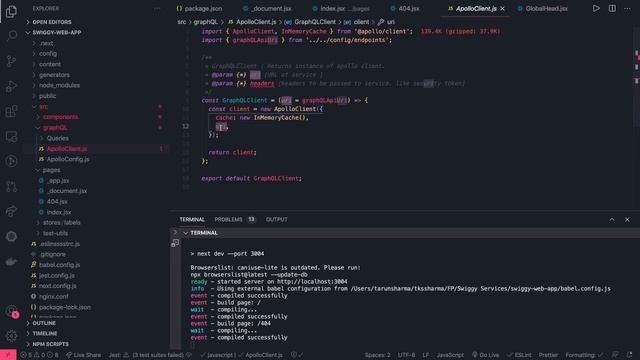The height and width of the screenshot is (360, 640).
Task: Collapse the graphQL folder
Action: 97,128
